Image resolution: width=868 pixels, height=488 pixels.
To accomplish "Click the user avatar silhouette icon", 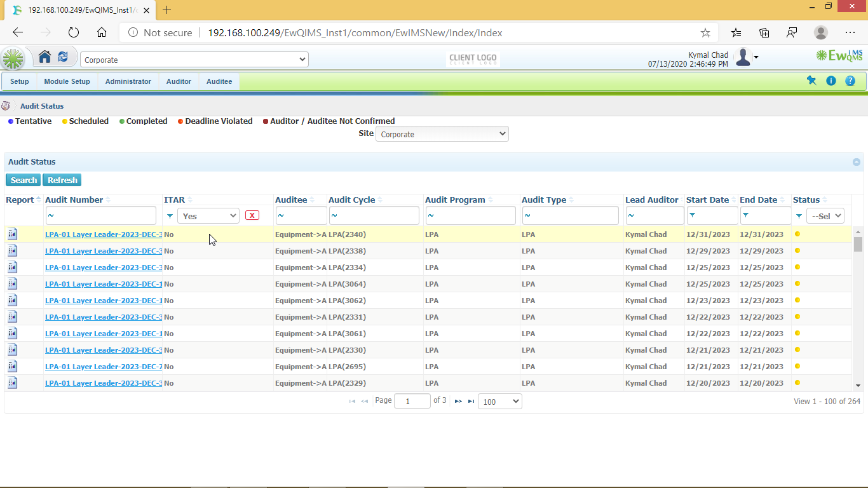I will (x=743, y=58).
